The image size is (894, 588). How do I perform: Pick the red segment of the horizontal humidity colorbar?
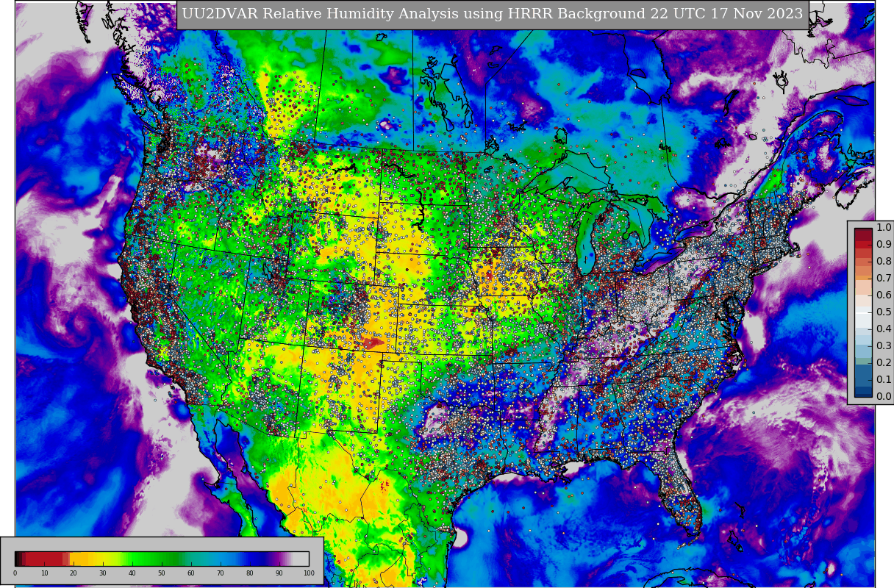[44, 559]
